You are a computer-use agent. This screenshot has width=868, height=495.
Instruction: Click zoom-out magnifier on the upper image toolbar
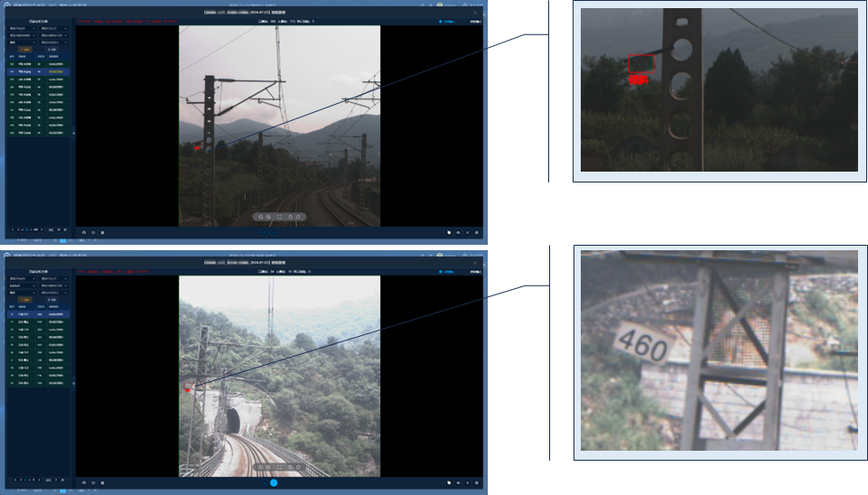(x=269, y=218)
